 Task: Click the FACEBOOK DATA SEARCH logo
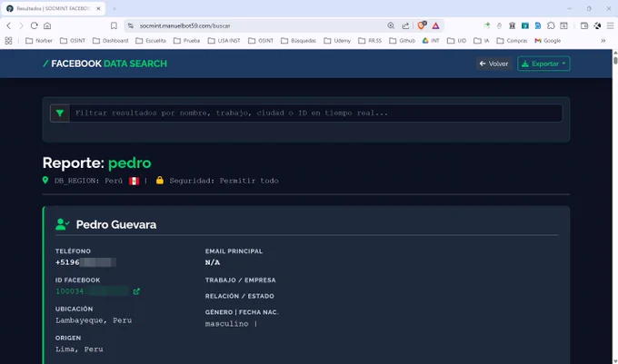105,64
